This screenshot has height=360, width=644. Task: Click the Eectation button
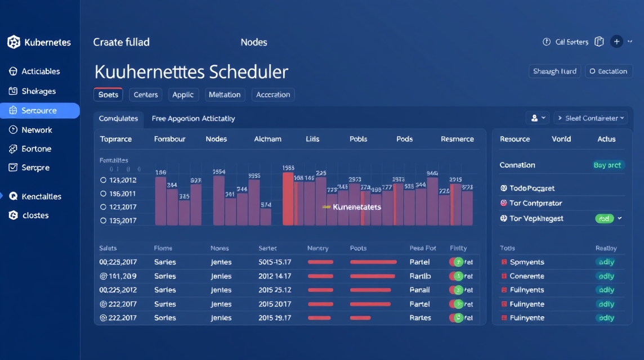[x=609, y=71]
